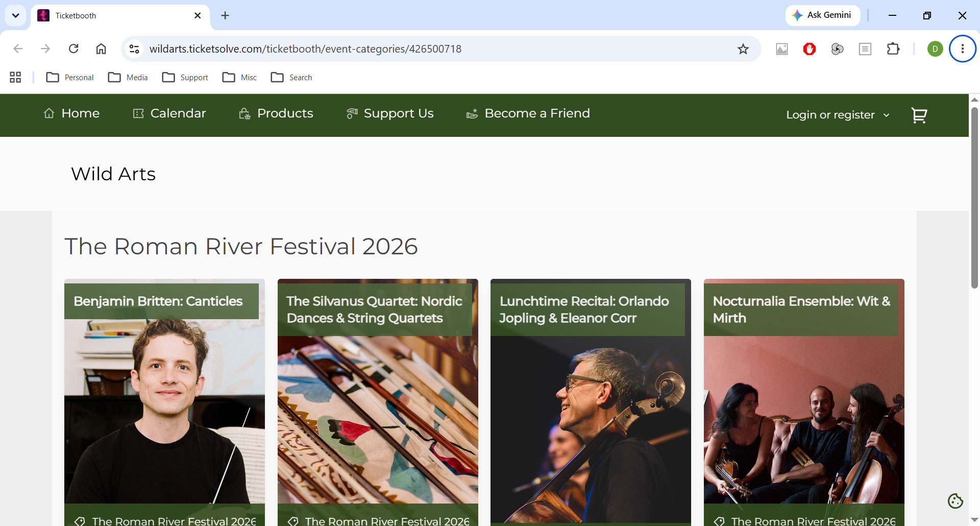This screenshot has height=526, width=980.
Task: Open Support Us page
Action: pyautogui.click(x=390, y=113)
